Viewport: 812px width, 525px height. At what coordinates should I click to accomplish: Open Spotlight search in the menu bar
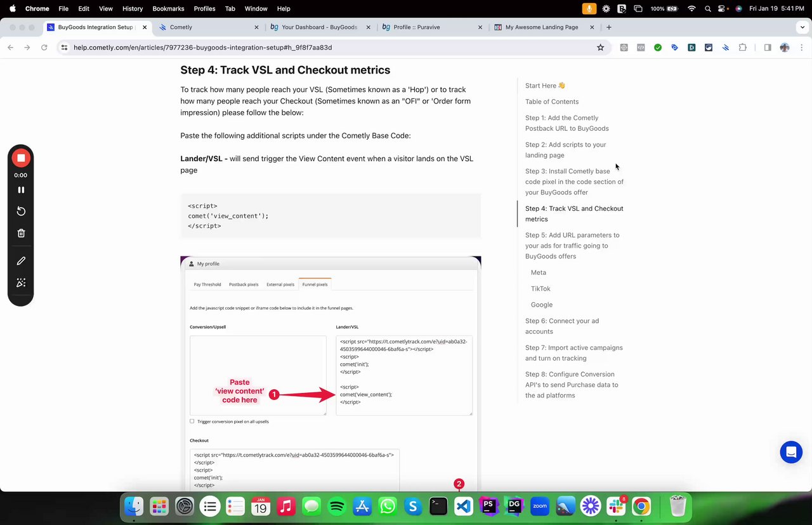click(707, 8)
